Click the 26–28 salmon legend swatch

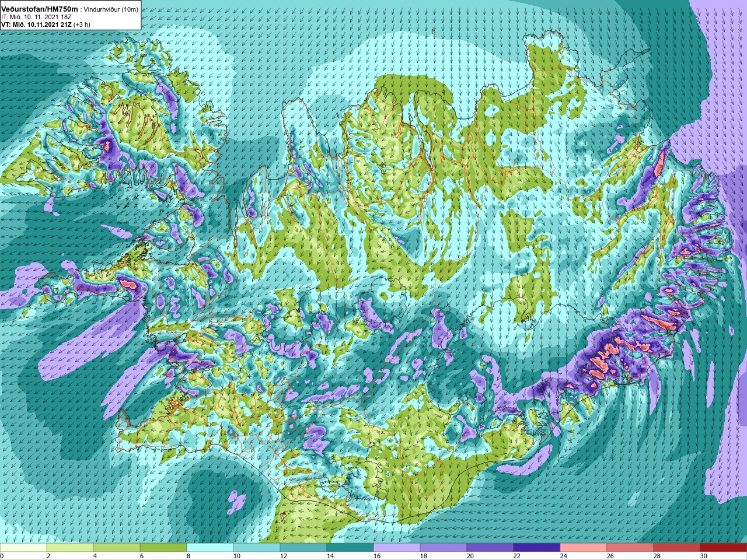coord(630,548)
